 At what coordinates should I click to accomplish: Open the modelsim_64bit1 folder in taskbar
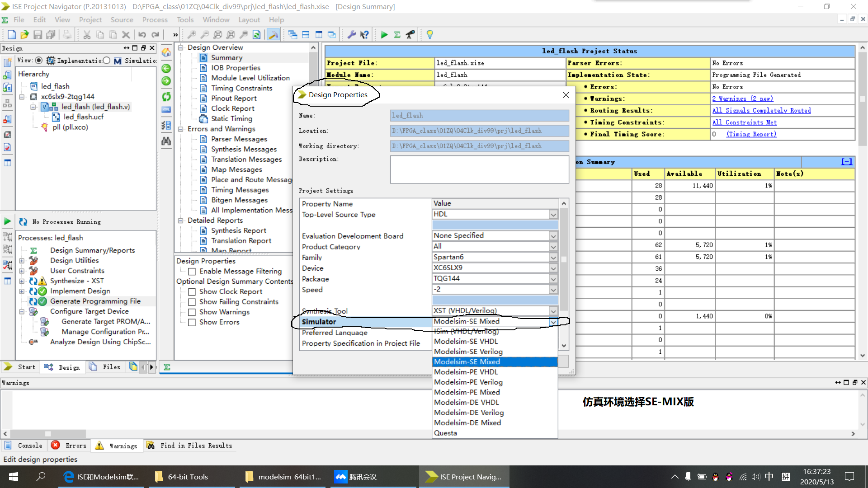(283, 477)
